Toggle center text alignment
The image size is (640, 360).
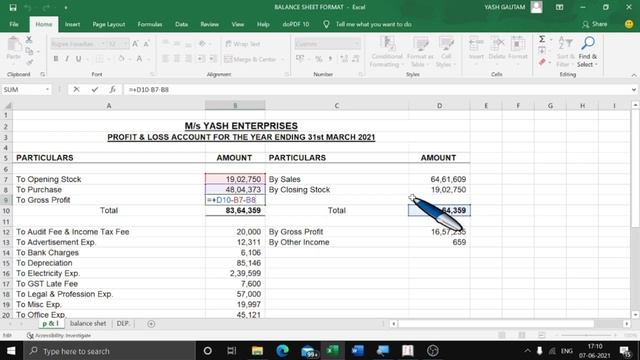click(177, 59)
